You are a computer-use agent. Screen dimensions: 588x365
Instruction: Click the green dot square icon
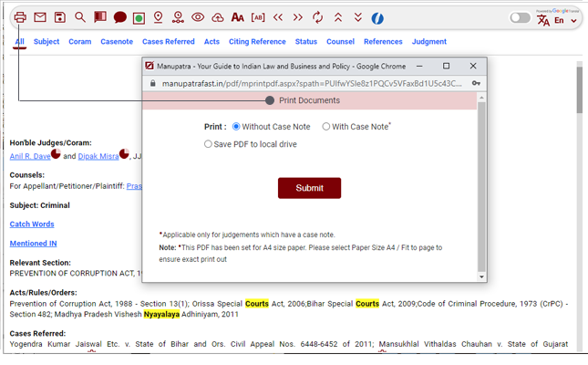point(139,17)
